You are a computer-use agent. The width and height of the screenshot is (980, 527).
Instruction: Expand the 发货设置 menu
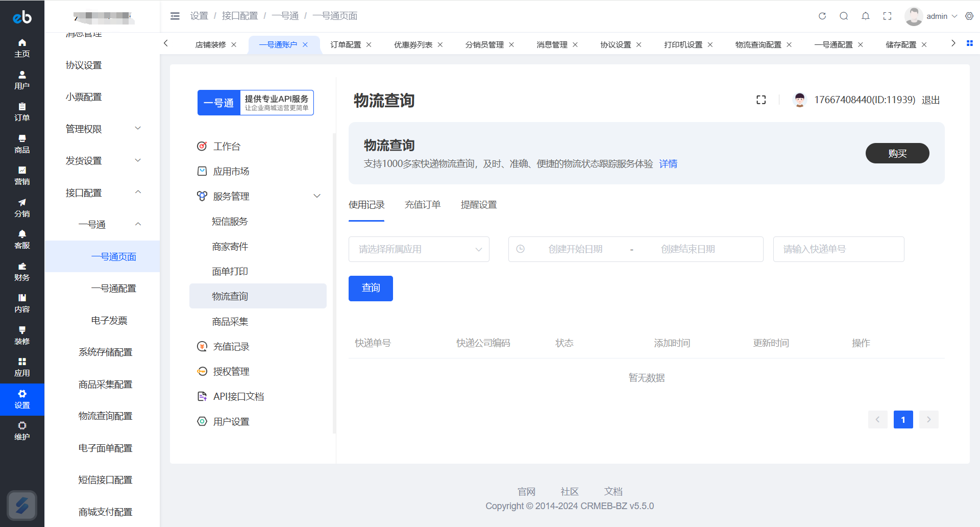(x=102, y=161)
